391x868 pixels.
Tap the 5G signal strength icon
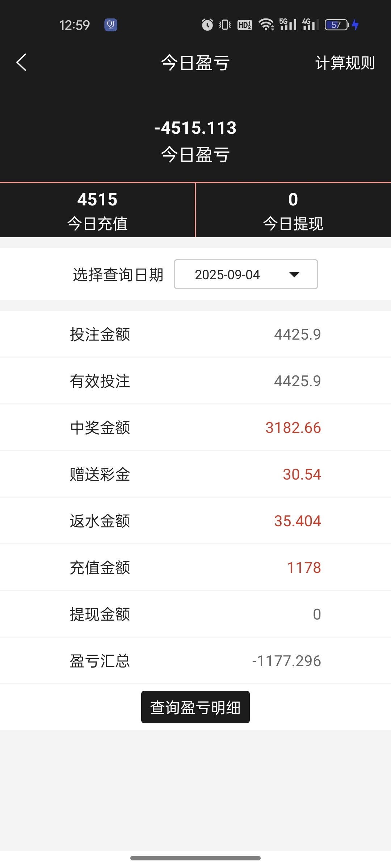pos(288,25)
